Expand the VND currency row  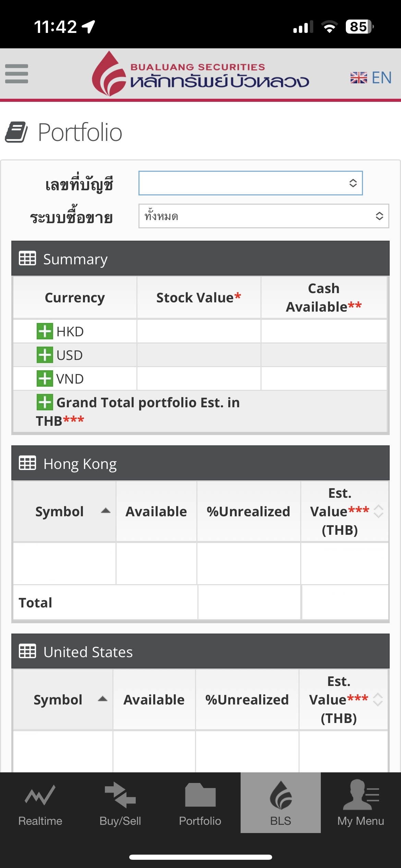[x=45, y=379]
